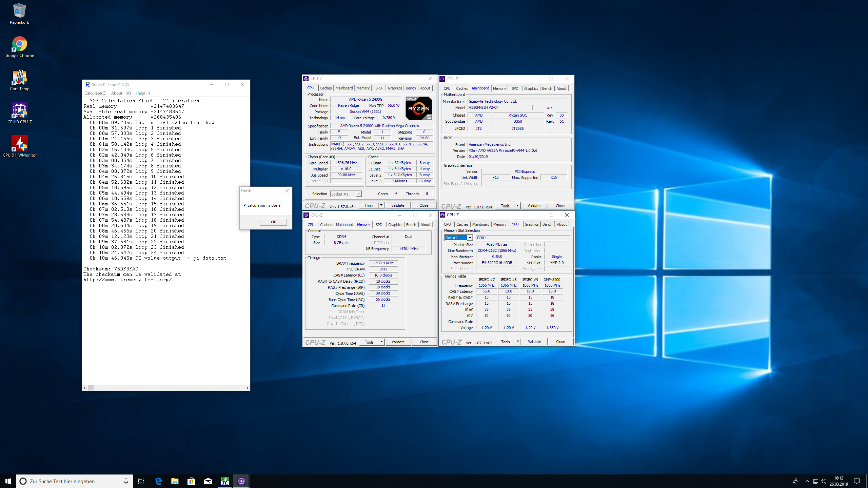Click the CPU-Z app icon in SPD window
Viewport: 868px width, 488px height.
click(442, 215)
